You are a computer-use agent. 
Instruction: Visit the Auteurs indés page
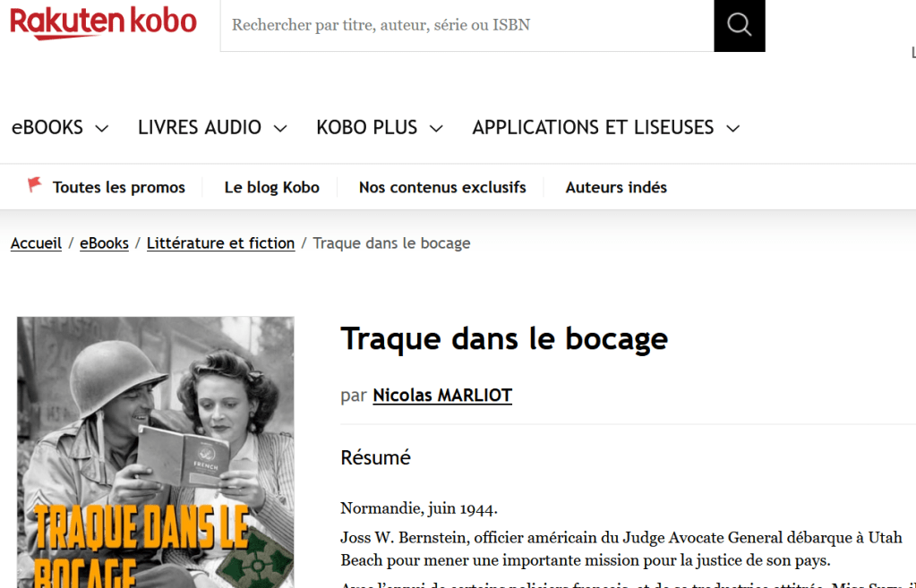[x=616, y=187]
